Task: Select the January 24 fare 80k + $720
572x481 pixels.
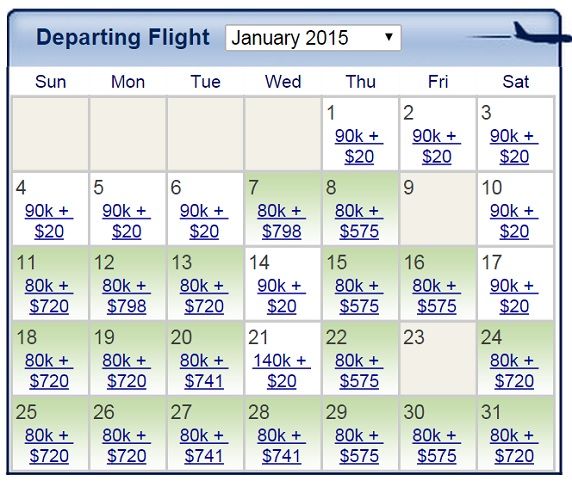Action: pyautogui.click(x=514, y=371)
